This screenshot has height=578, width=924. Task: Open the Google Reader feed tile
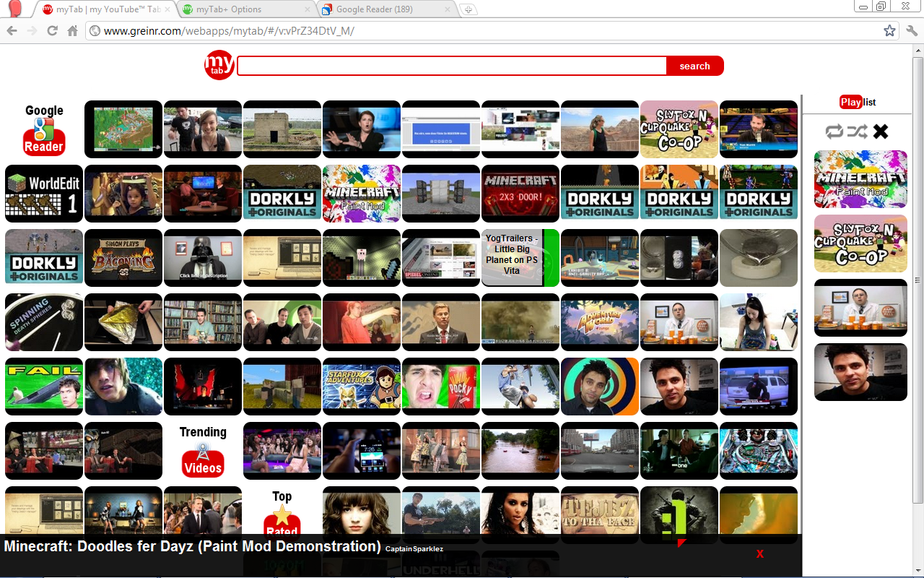point(44,129)
